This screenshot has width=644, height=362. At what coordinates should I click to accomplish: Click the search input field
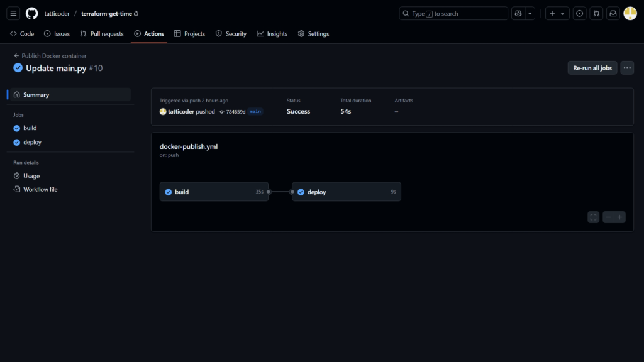(453, 13)
